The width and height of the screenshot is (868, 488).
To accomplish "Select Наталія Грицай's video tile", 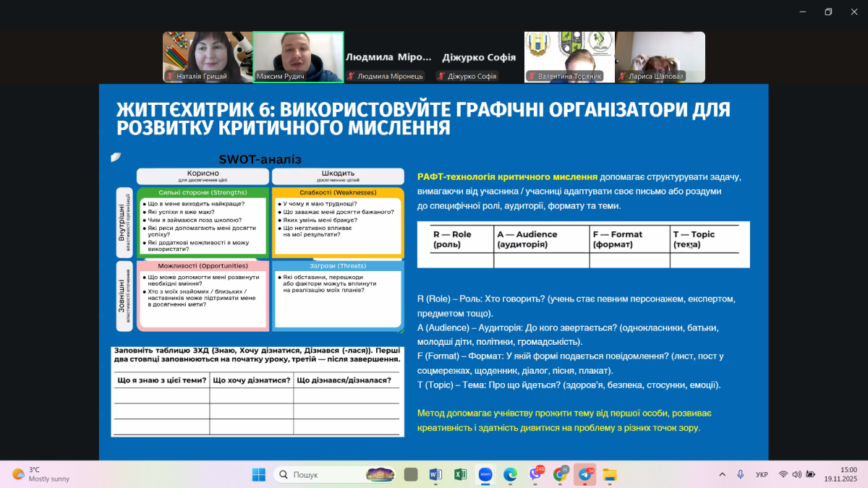I will coord(208,57).
